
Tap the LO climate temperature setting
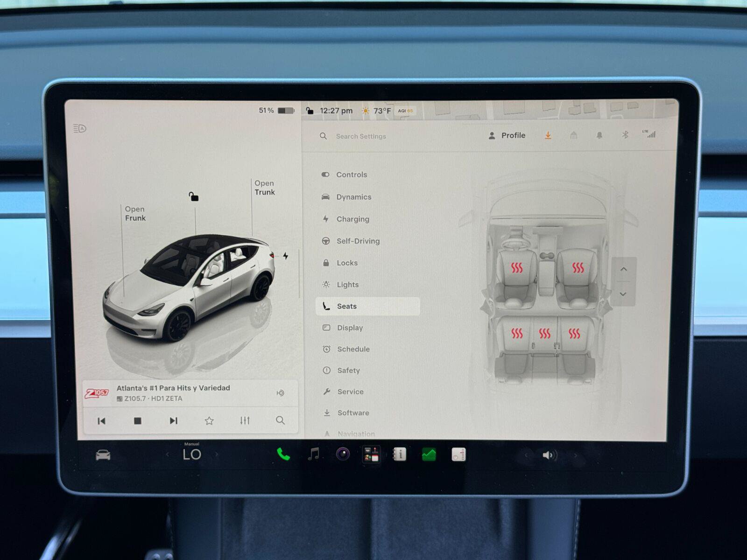coord(192,454)
